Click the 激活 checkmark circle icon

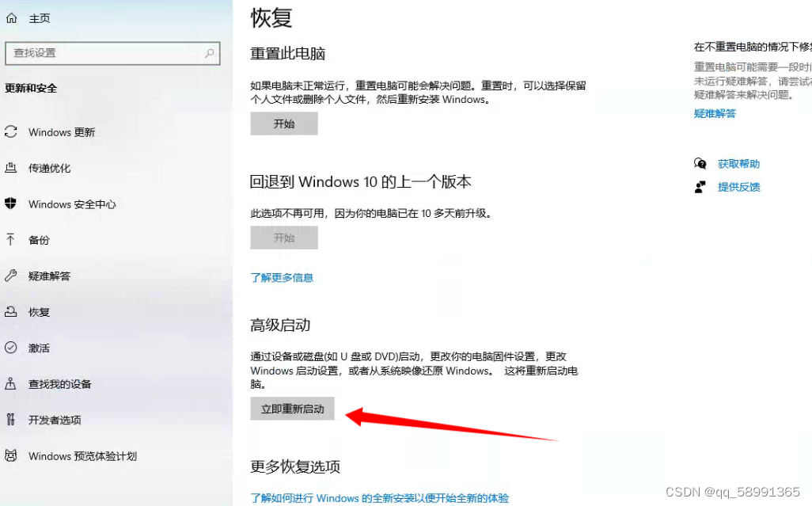[11, 347]
